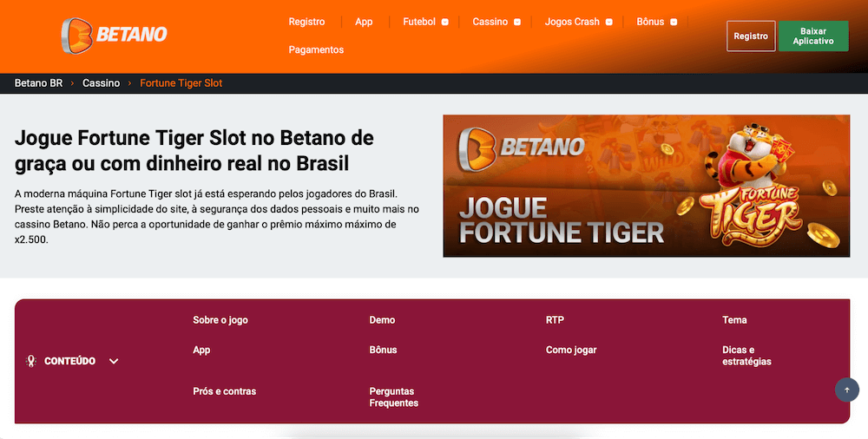
Task: Jump to Perguntas Frequentes section
Action: (393, 397)
